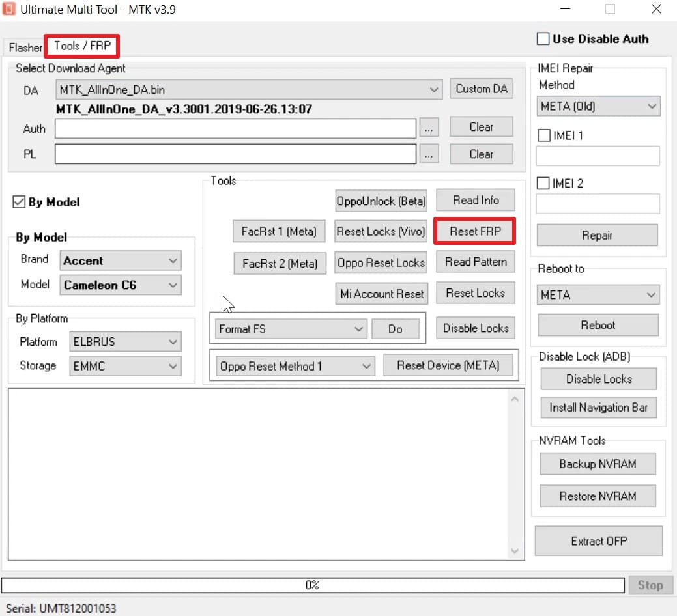This screenshot has height=616, width=677.
Task: Click the Reset FRP button
Action: (475, 231)
